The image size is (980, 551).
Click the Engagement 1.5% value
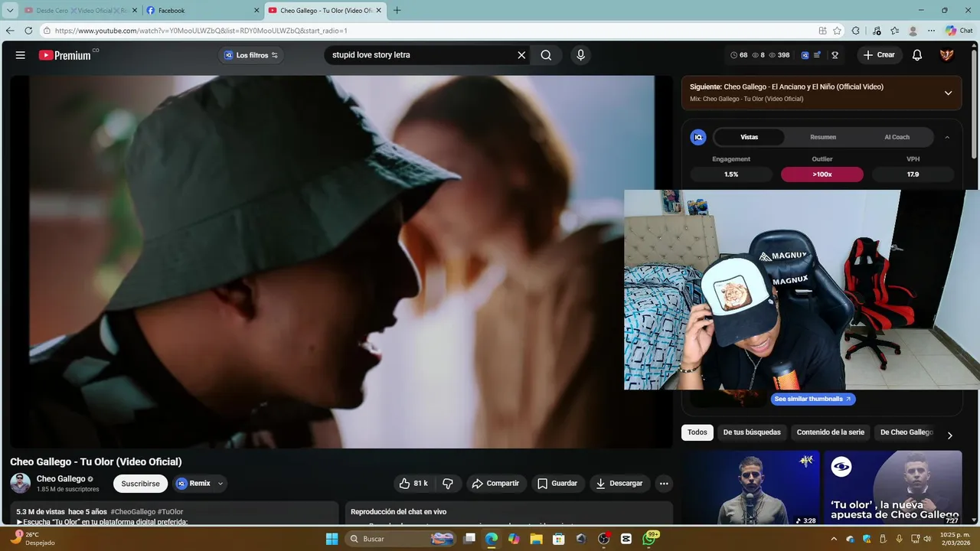click(x=731, y=174)
